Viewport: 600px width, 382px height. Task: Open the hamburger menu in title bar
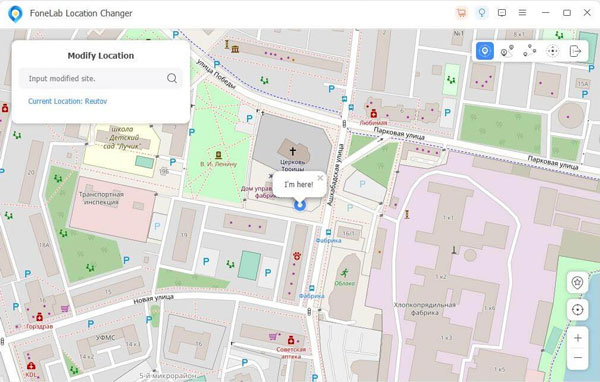pos(522,13)
